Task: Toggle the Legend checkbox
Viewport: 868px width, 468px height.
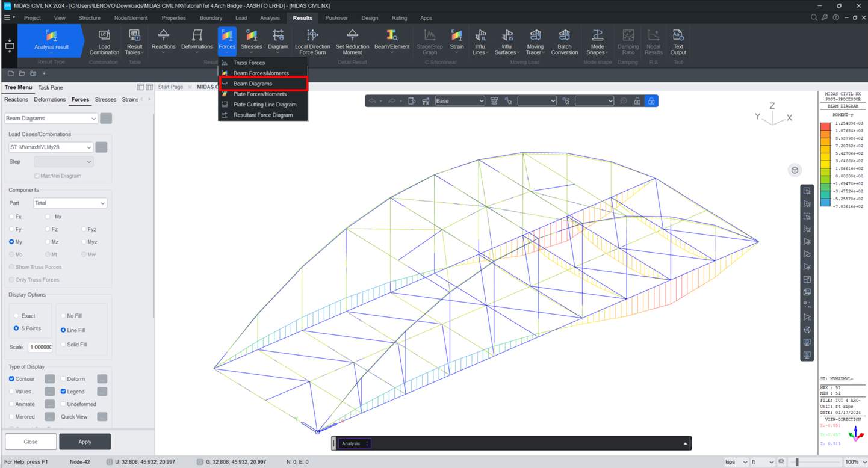Action: click(x=63, y=392)
